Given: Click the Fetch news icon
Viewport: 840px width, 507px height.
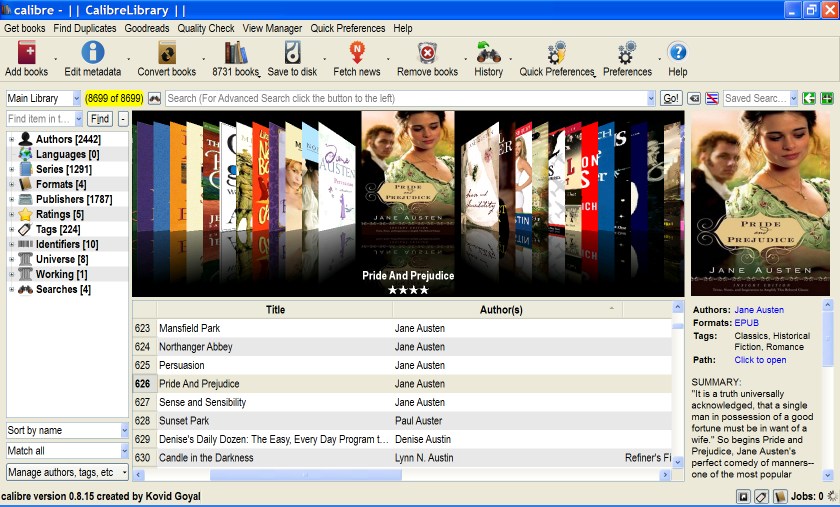Looking at the screenshot, I should 357,53.
